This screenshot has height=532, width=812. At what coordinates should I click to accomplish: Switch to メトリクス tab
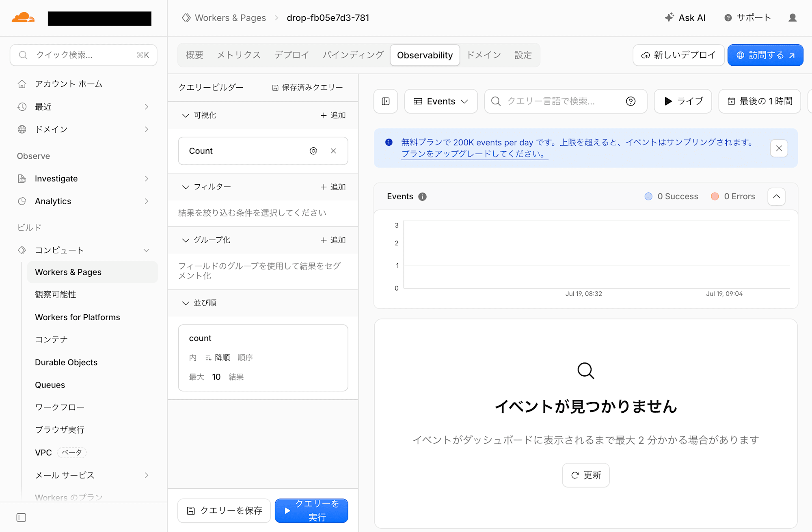239,55
